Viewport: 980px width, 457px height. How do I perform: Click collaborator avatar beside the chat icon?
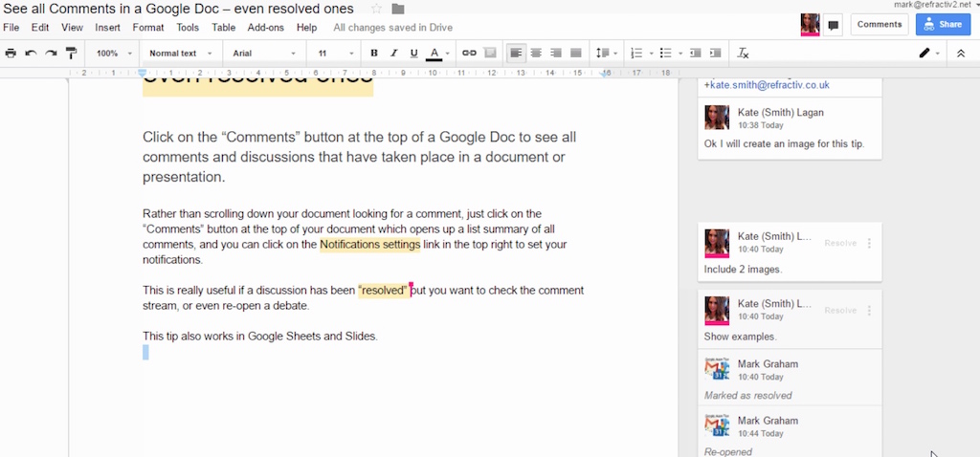[x=810, y=24]
